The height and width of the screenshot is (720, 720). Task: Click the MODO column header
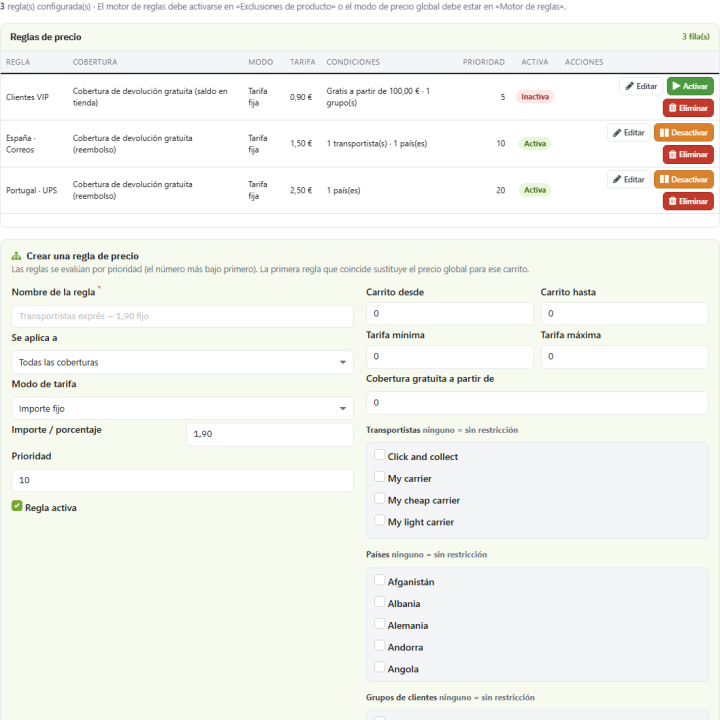point(260,62)
